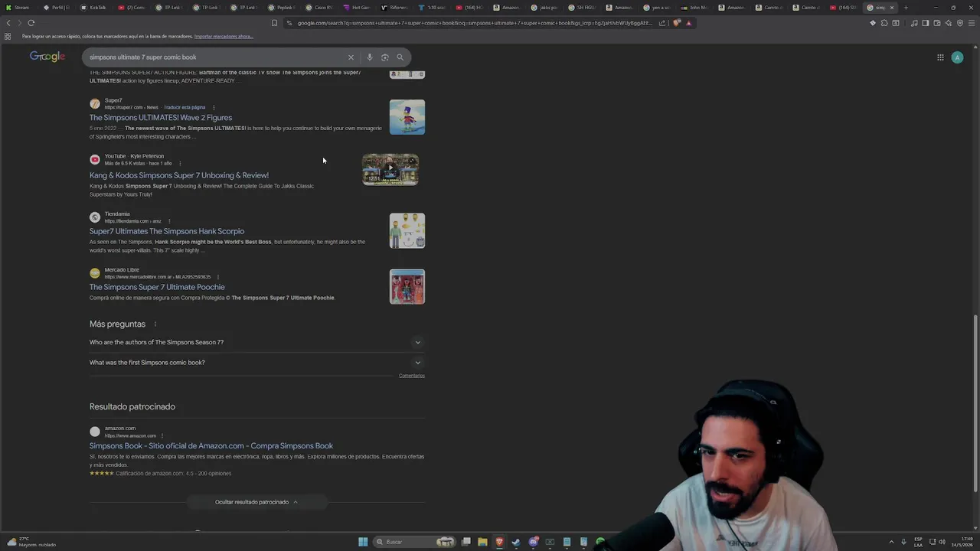Switch to the Peplink tab

tap(281, 8)
